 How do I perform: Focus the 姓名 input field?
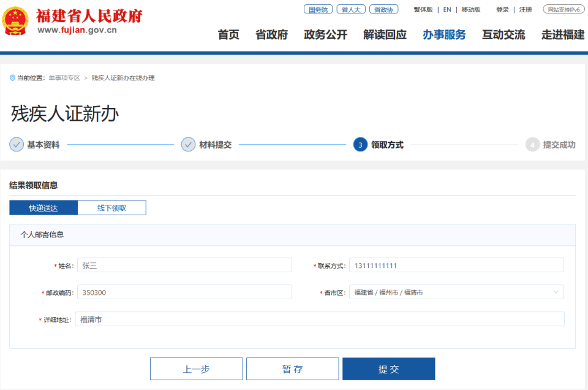coord(184,265)
